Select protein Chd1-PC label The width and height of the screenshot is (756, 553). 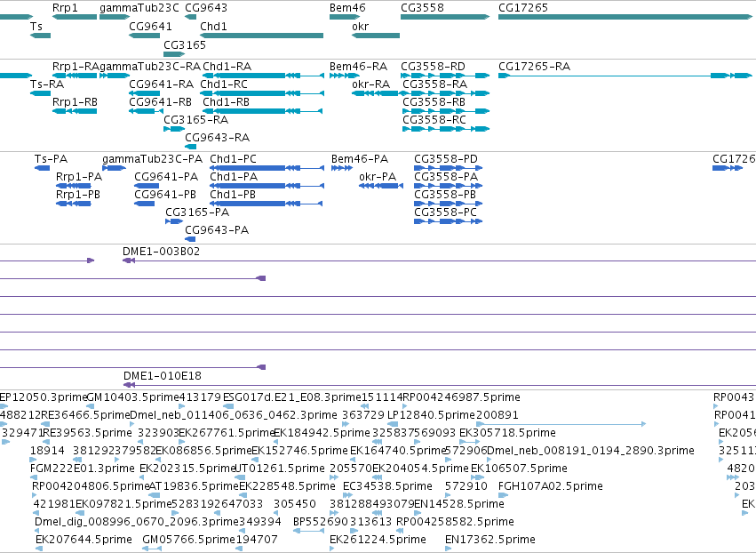(x=233, y=159)
